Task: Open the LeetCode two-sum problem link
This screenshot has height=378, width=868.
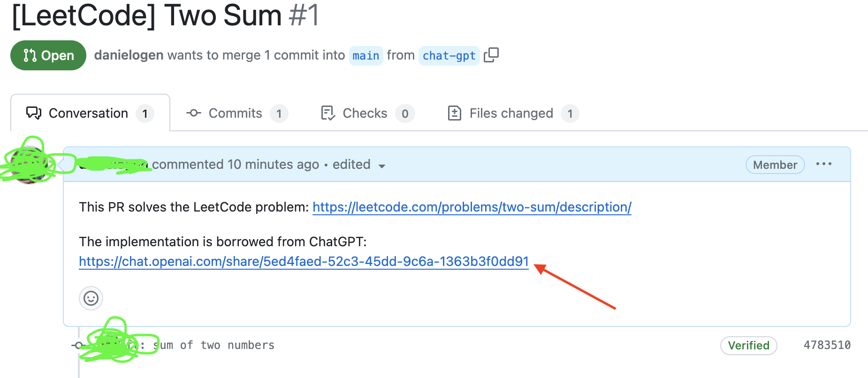Action: (471, 207)
